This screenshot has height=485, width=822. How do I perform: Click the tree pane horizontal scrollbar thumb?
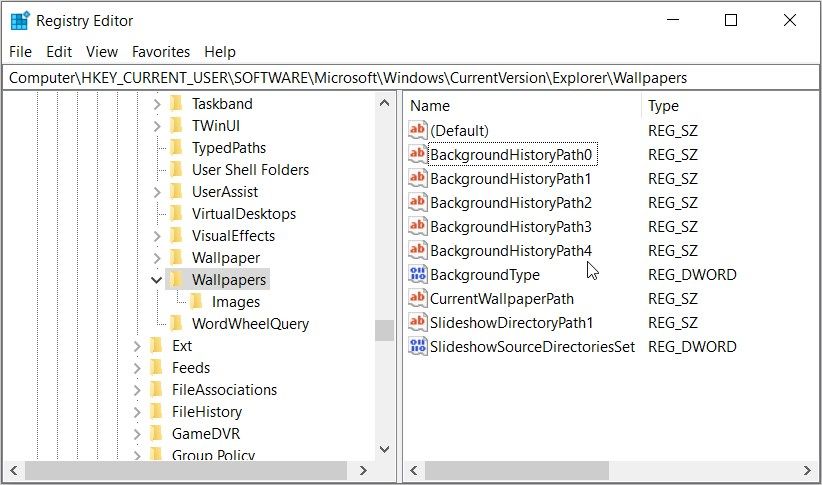tap(186, 470)
